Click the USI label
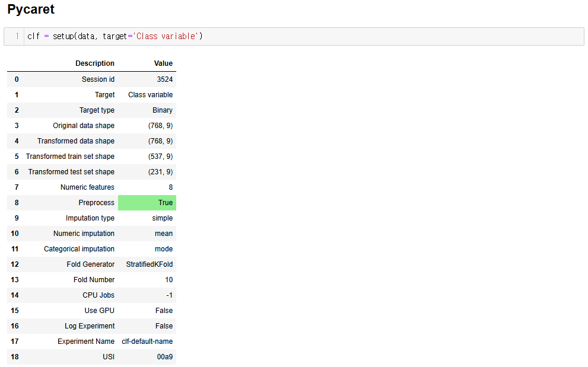 109,356
